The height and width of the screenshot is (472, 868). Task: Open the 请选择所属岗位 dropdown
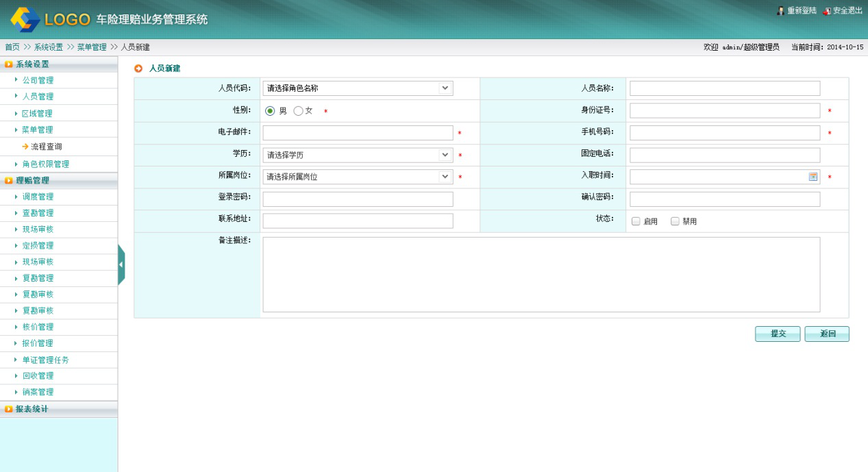click(x=358, y=177)
